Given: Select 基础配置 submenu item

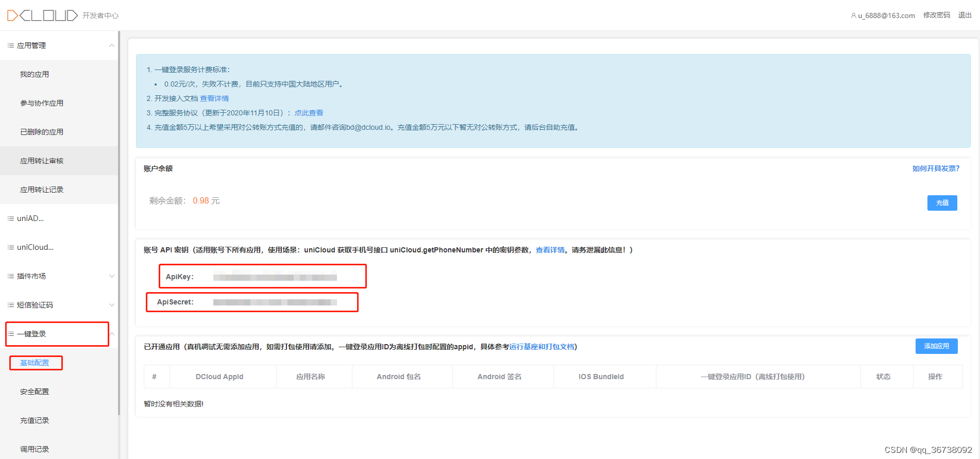Looking at the screenshot, I should tap(35, 363).
